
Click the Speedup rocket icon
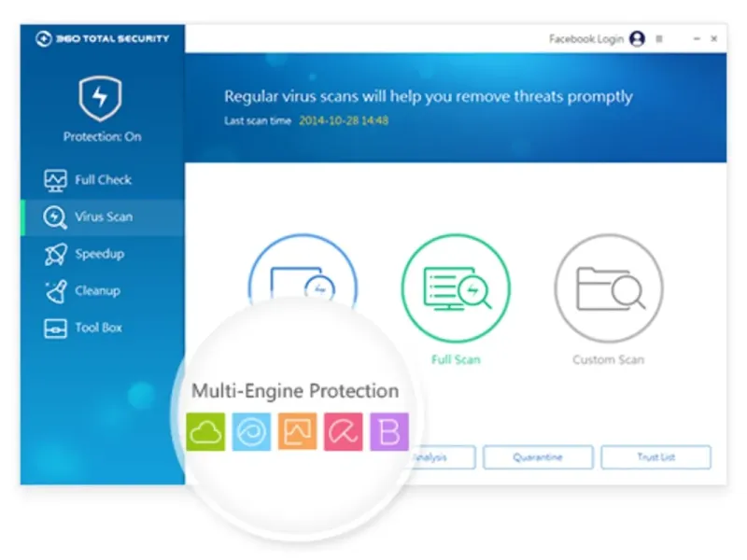55,254
